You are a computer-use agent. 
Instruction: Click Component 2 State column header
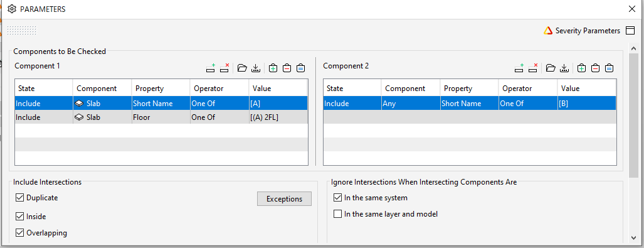(352, 88)
